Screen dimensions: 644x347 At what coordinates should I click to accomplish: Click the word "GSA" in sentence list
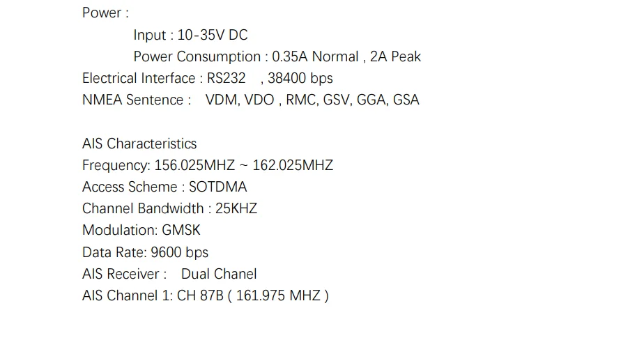tap(406, 100)
